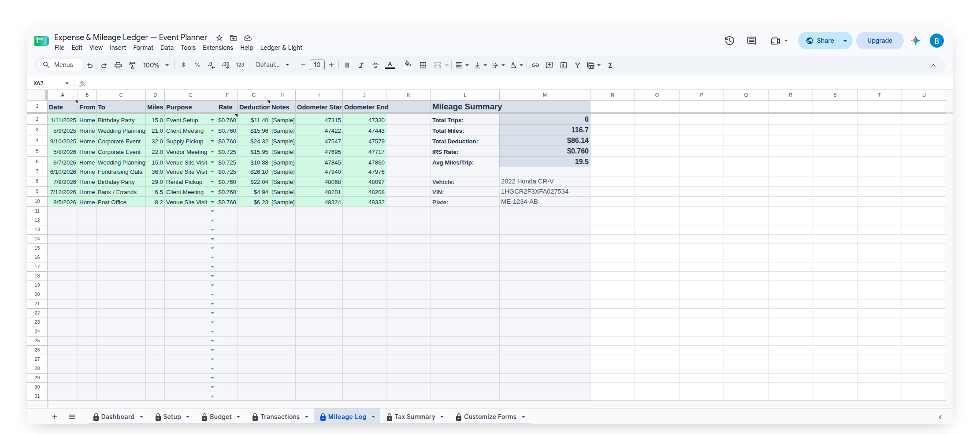
Task: Expand the Purpose dropdown for Rental Pickup
Action: pos(212,182)
